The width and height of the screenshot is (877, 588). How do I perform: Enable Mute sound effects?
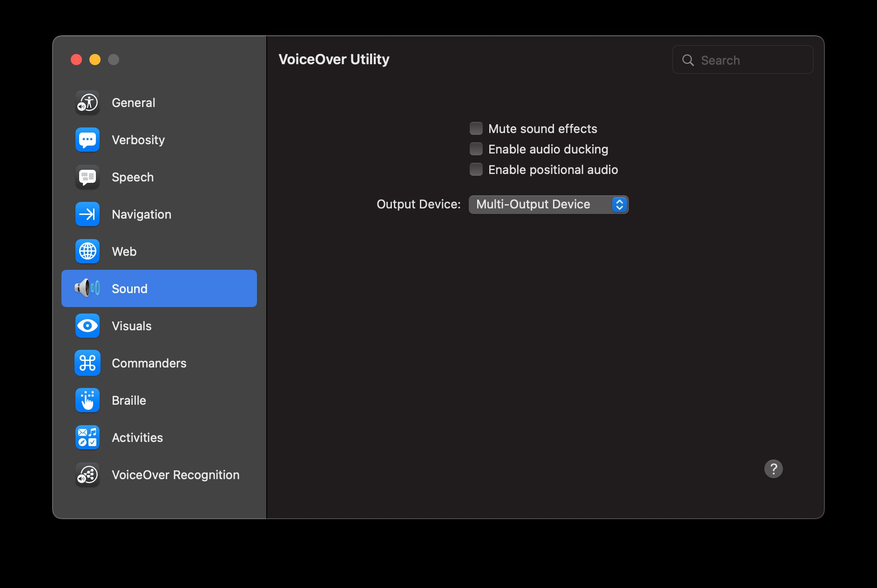476,128
